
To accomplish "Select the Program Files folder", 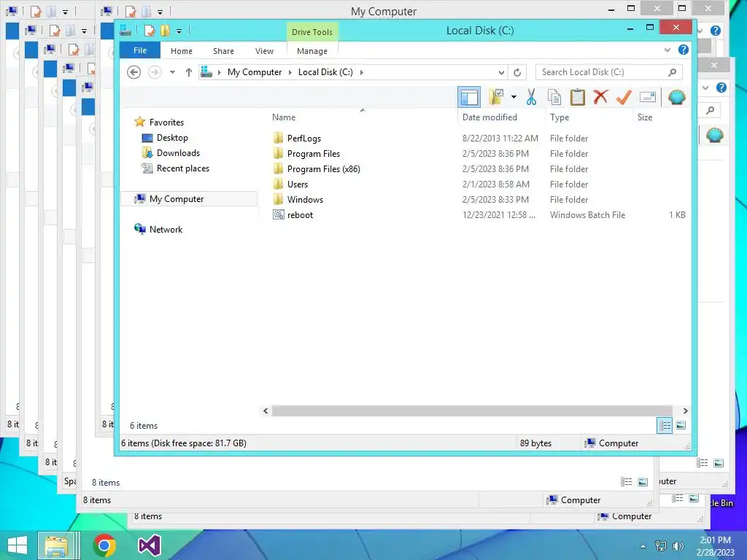I will [x=314, y=154].
